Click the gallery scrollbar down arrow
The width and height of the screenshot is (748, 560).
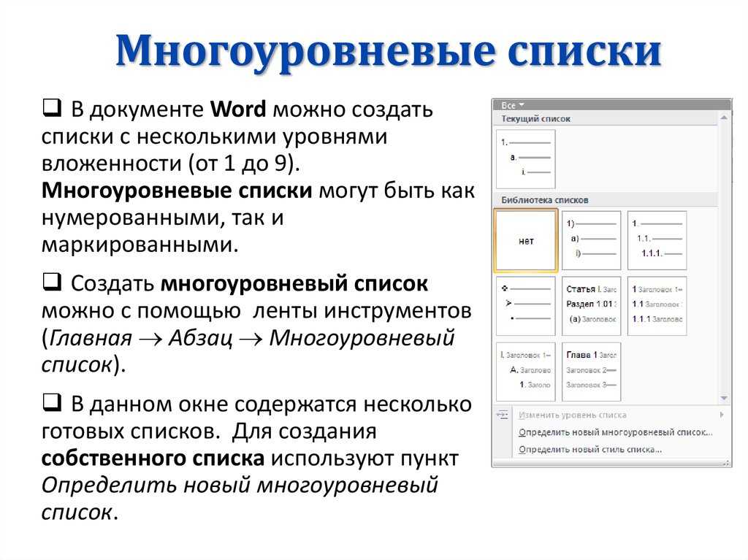coord(724,398)
